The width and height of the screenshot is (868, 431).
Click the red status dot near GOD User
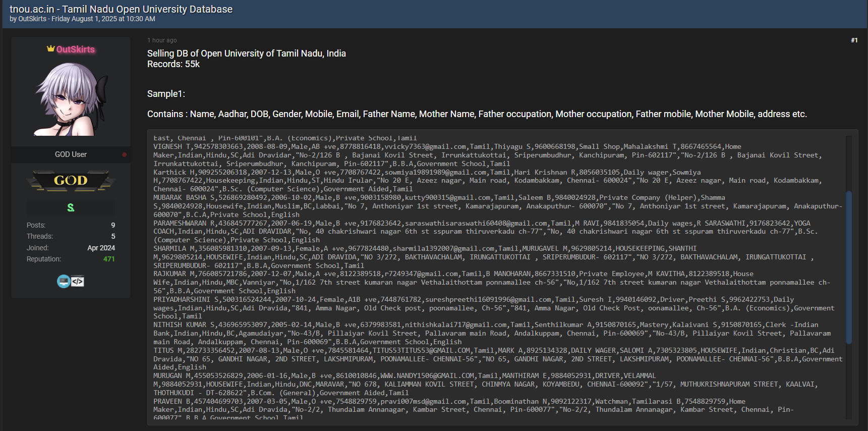coord(124,154)
